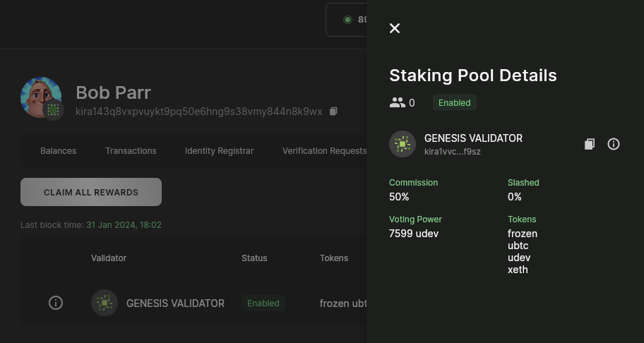Click the Genesis Validator avatar in panel
Image resolution: width=644 pixels, height=343 pixels.
pos(402,144)
